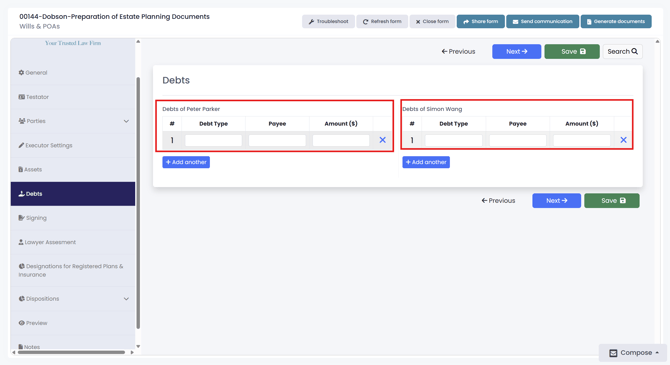Open Assets section in sidebar

[73, 170]
